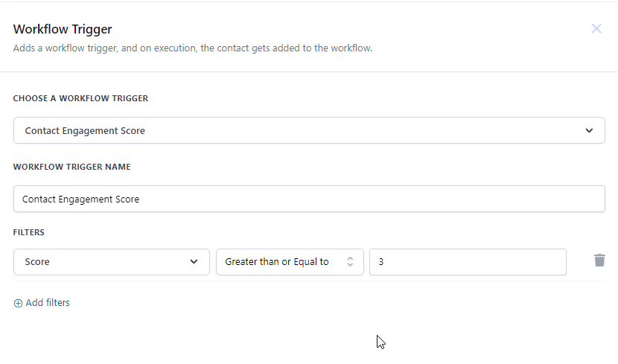The height and width of the screenshot is (364, 618).
Task: Select the Contact Engagement Score text in trigger selector
Action: 85,130
